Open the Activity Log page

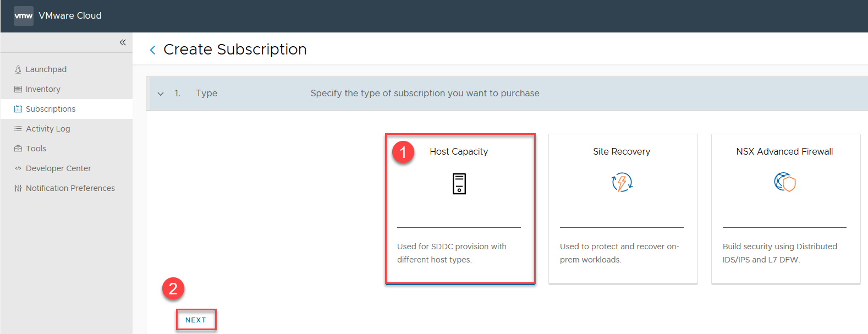point(48,129)
